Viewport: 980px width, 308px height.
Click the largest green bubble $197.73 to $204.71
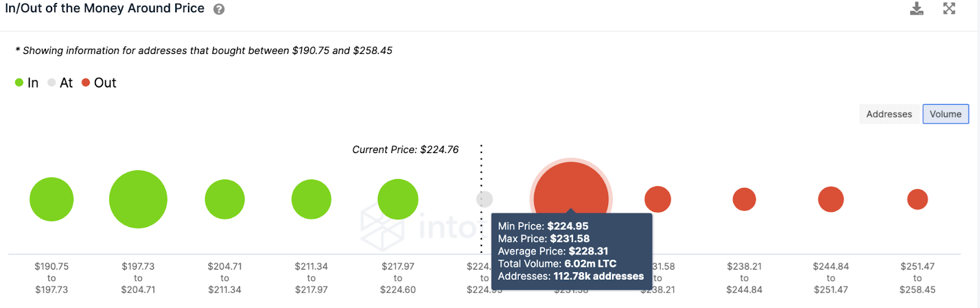pyautogui.click(x=138, y=199)
